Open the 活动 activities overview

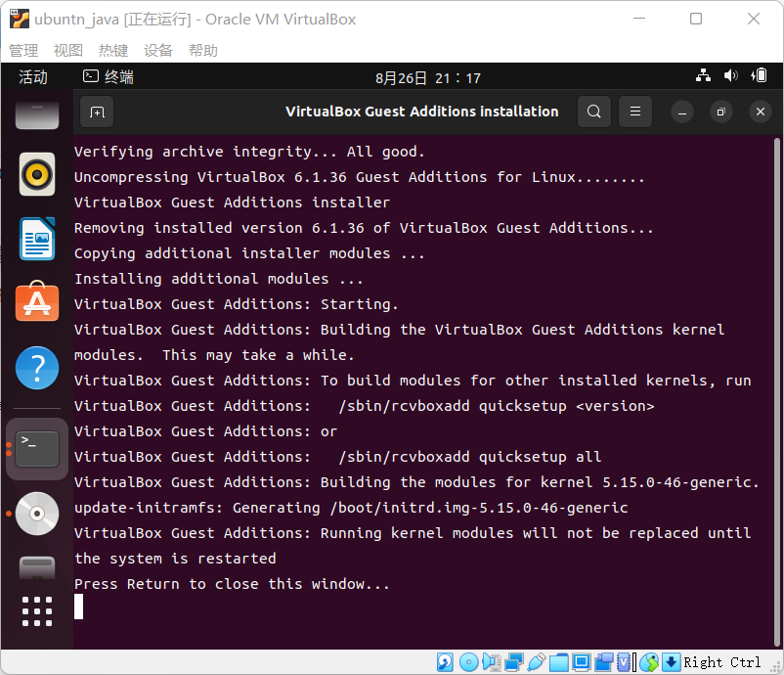click(33, 77)
